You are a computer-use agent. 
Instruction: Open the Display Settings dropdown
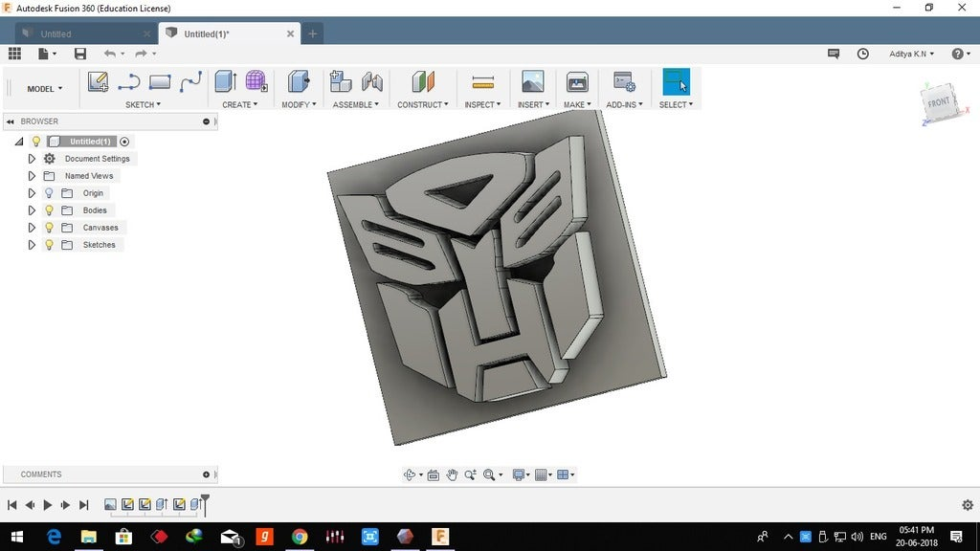tap(520, 474)
